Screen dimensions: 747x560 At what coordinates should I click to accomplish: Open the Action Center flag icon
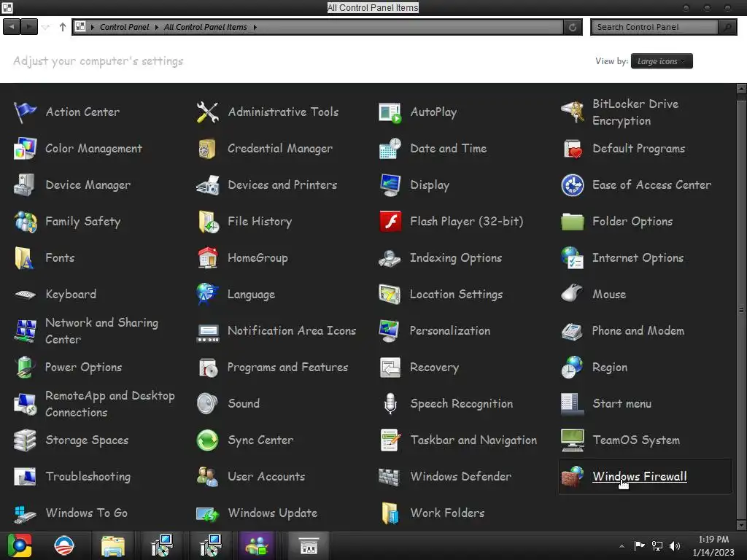pos(25,112)
